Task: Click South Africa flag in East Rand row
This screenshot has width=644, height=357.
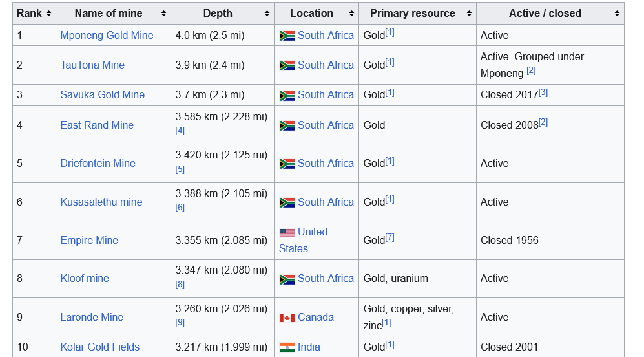Action: point(287,125)
